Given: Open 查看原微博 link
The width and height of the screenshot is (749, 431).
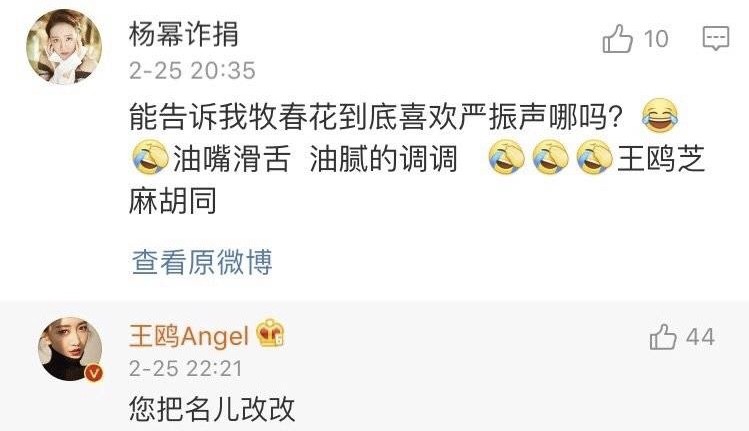Looking at the screenshot, I should tap(202, 262).
